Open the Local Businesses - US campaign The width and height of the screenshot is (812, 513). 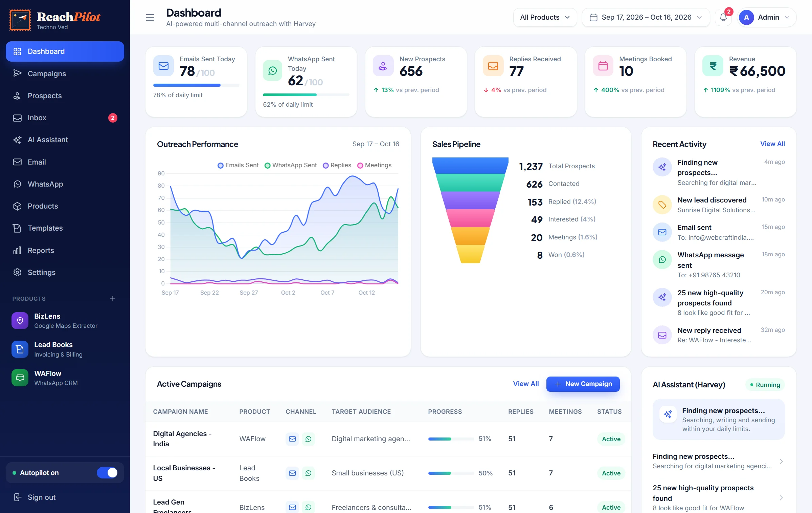point(184,473)
